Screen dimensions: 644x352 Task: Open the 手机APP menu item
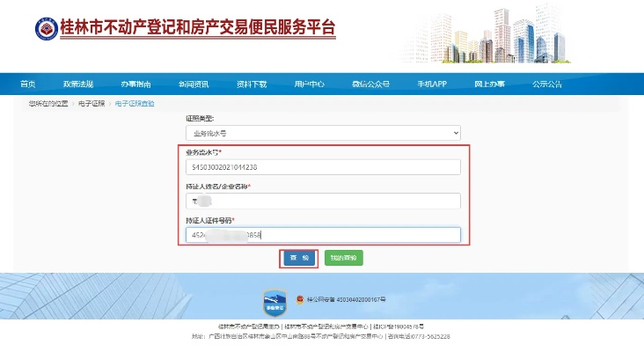click(432, 84)
